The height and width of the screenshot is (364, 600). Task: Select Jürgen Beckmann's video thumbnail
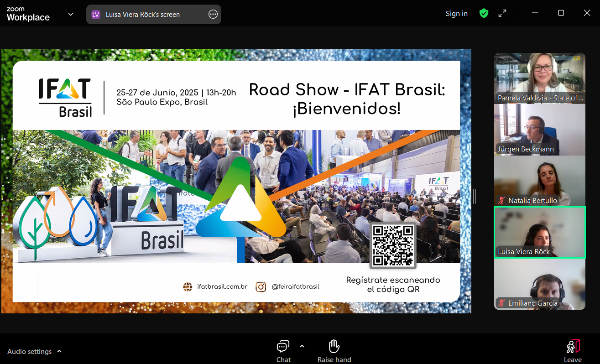coord(540,130)
